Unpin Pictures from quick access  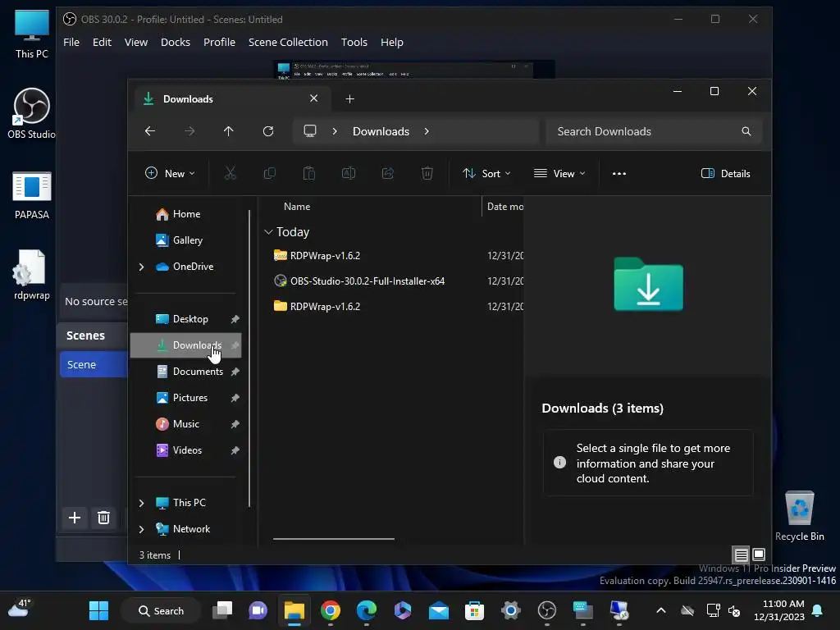(235, 398)
